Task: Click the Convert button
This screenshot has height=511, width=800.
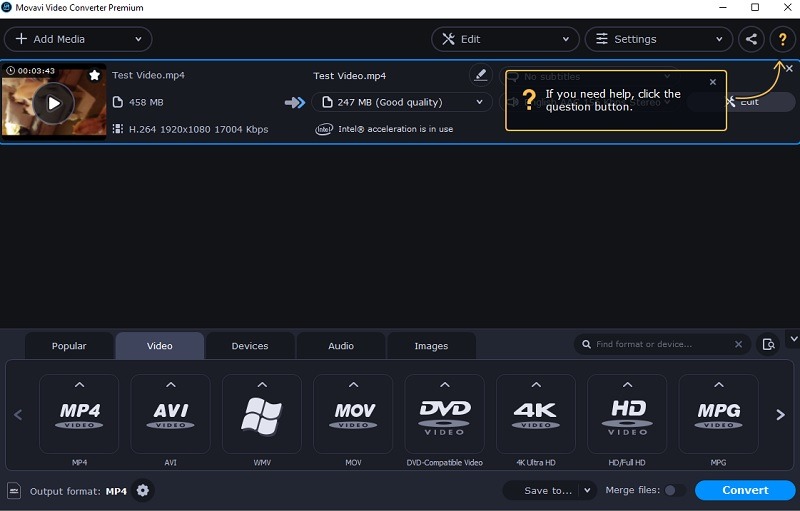Action: pyautogui.click(x=745, y=490)
